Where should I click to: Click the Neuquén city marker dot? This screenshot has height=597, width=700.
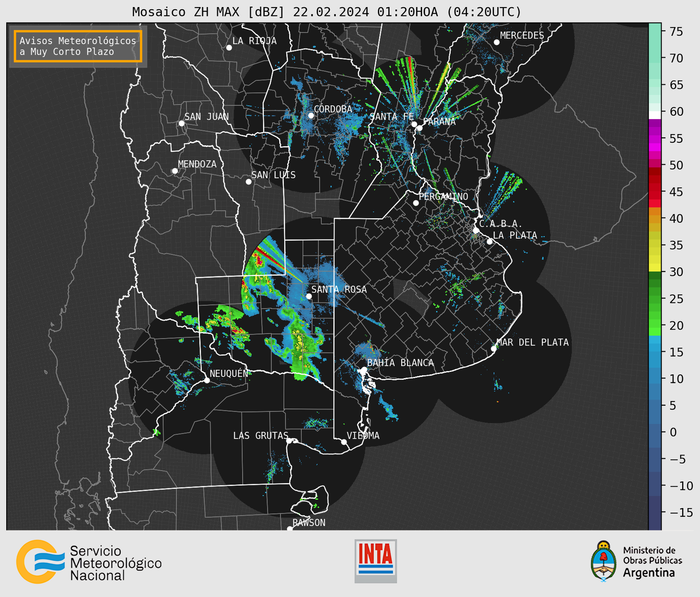tap(207, 380)
